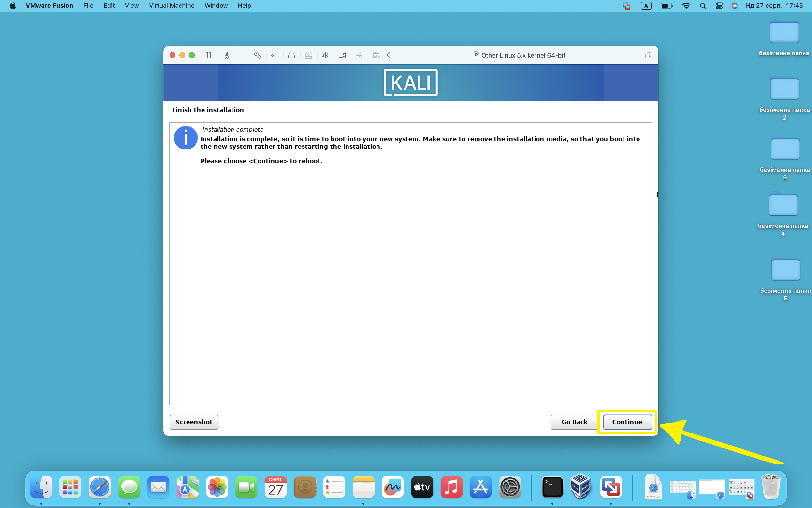Open Apple TV from the Dock
This screenshot has height=508, width=812.
coord(422,487)
